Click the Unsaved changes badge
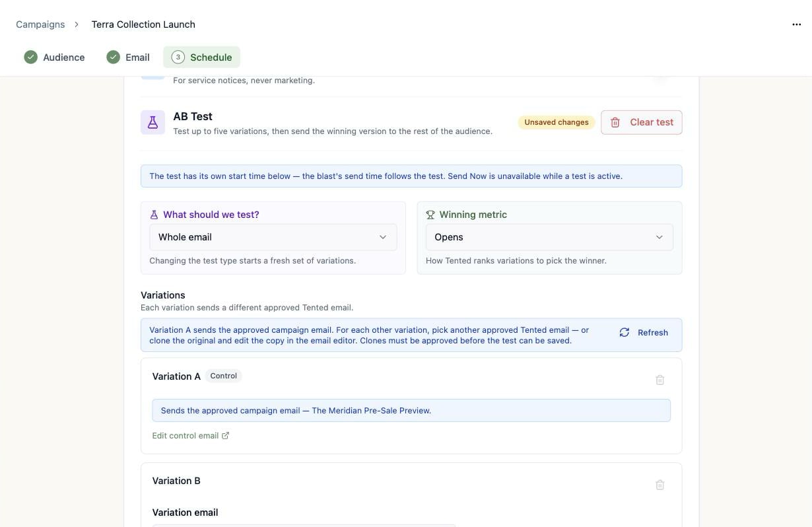Viewport: 812px width, 527px height. (x=557, y=122)
